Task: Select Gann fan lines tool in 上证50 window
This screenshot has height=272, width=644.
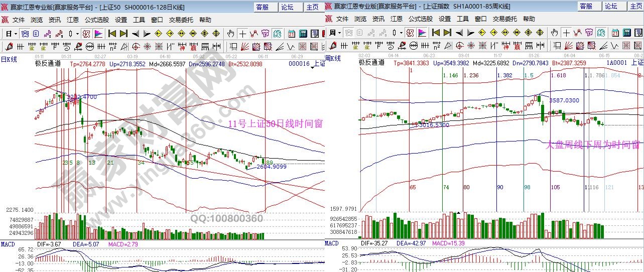Action: tap(244, 47)
